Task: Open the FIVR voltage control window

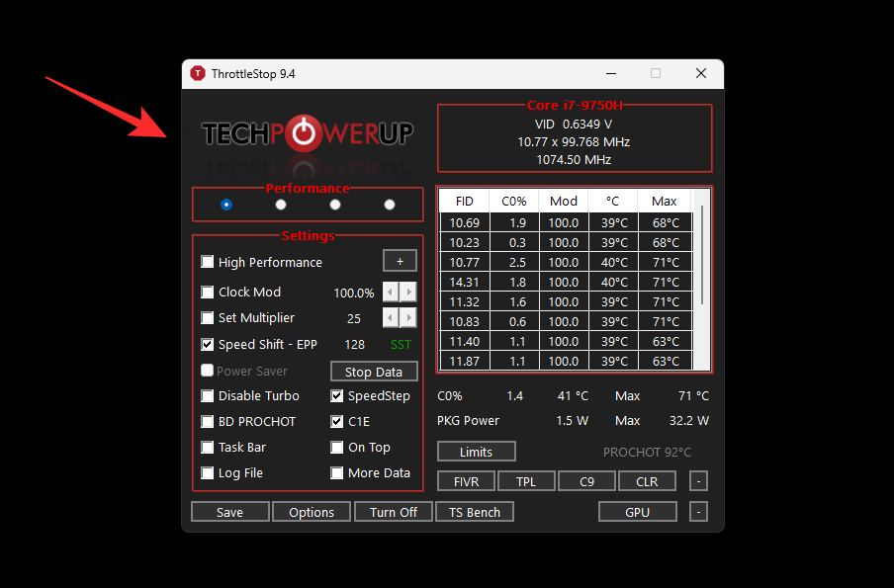Action: [x=465, y=480]
